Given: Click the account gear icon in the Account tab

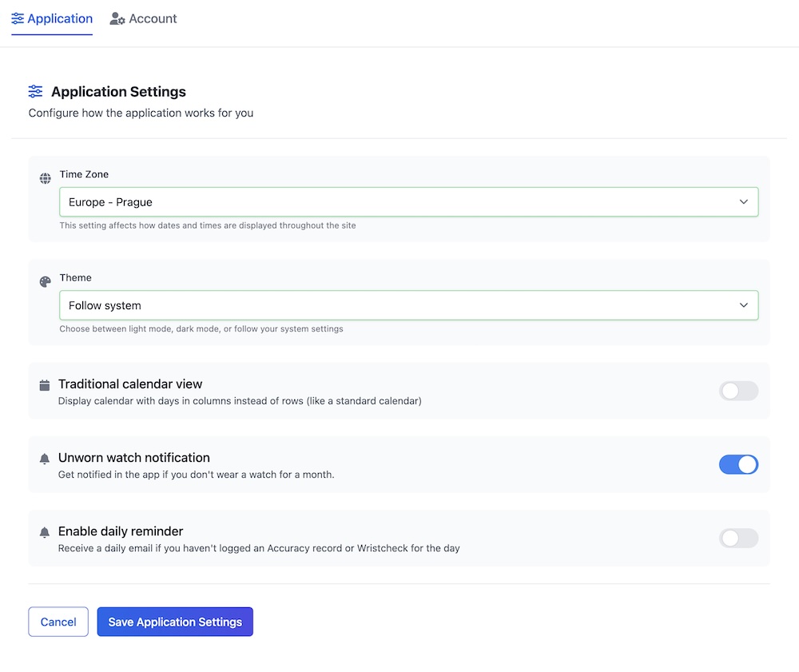Looking at the screenshot, I should coord(118,18).
